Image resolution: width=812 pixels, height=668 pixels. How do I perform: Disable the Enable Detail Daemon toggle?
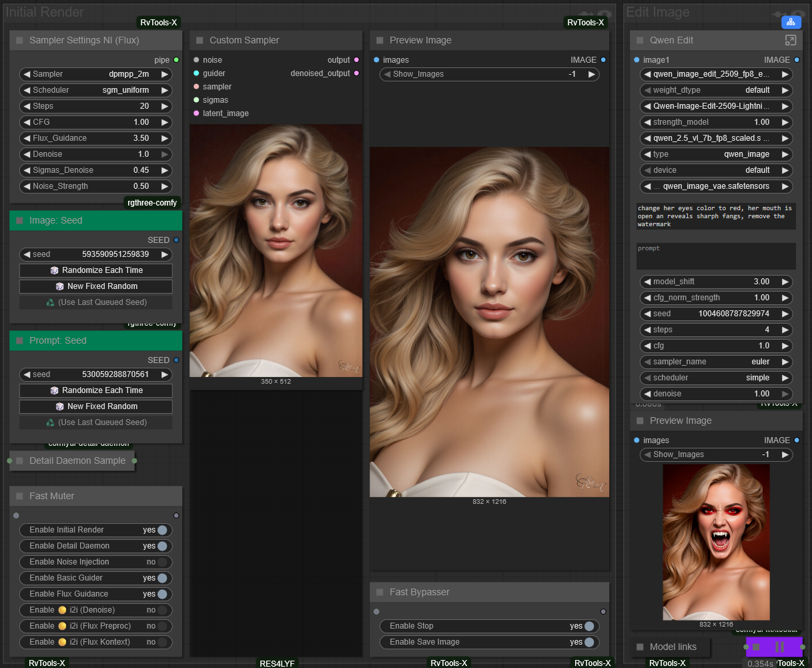point(161,546)
